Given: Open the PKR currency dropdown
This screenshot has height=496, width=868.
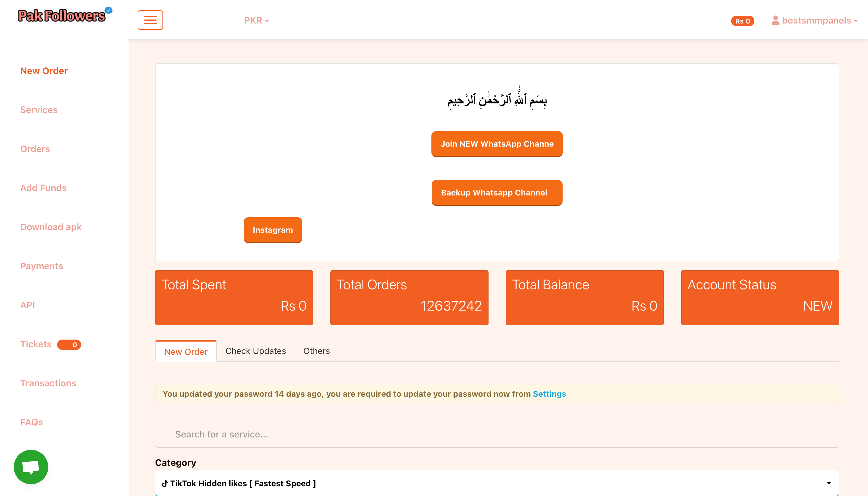Looking at the screenshot, I should click(256, 20).
